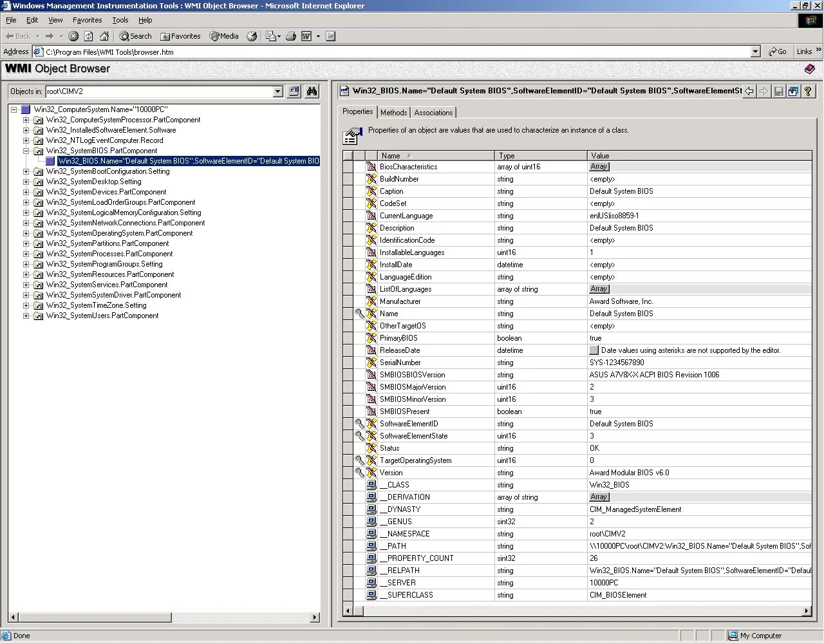Click the property icon beside BiosCharacteristics
This screenshot has width=824, height=644.
pyautogui.click(x=371, y=167)
